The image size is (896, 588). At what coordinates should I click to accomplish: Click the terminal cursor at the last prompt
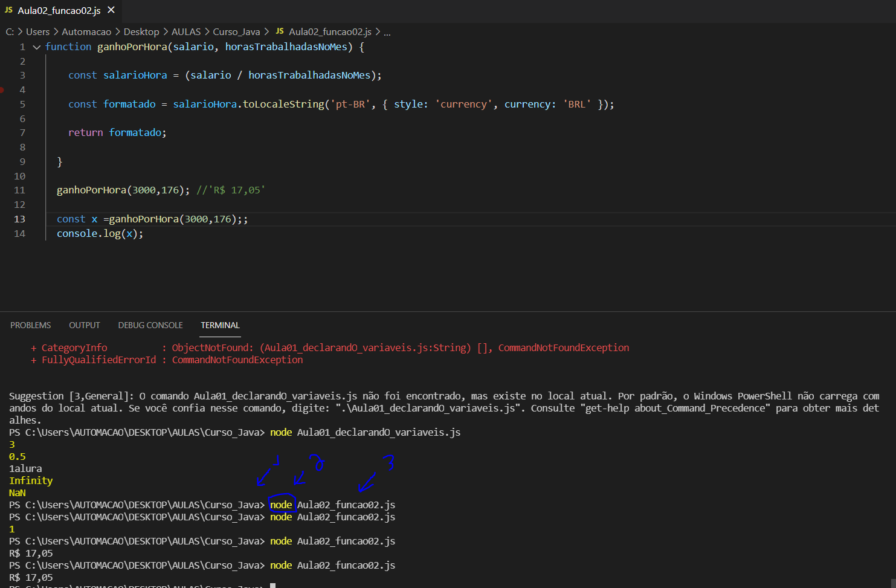tap(272, 586)
